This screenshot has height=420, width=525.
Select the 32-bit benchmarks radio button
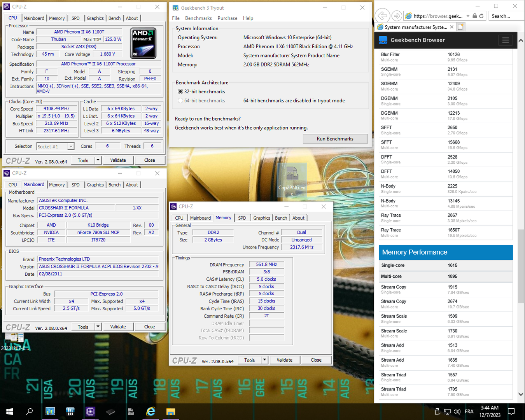pyautogui.click(x=180, y=92)
